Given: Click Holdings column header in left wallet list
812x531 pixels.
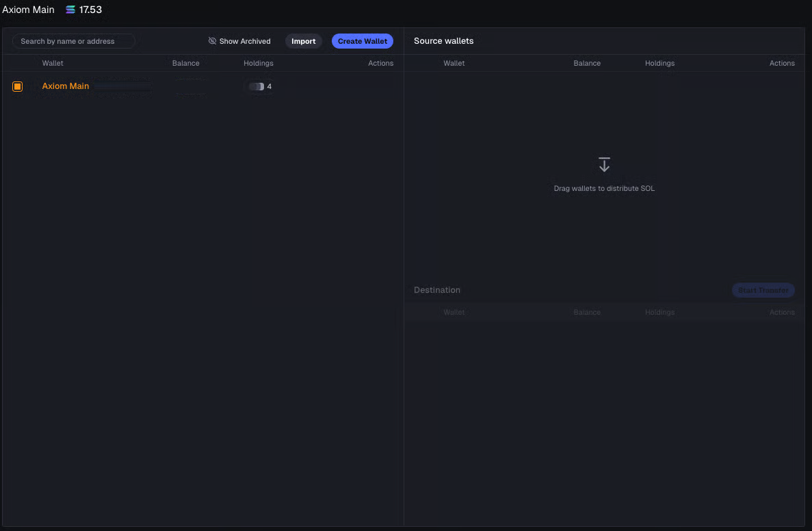Looking at the screenshot, I should (x=258, y=63).
